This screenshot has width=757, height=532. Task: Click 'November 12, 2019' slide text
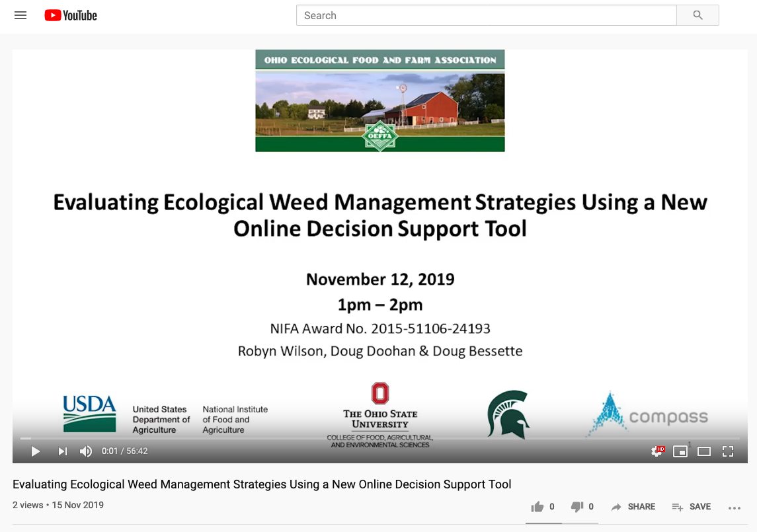click(x=380, y=279)
